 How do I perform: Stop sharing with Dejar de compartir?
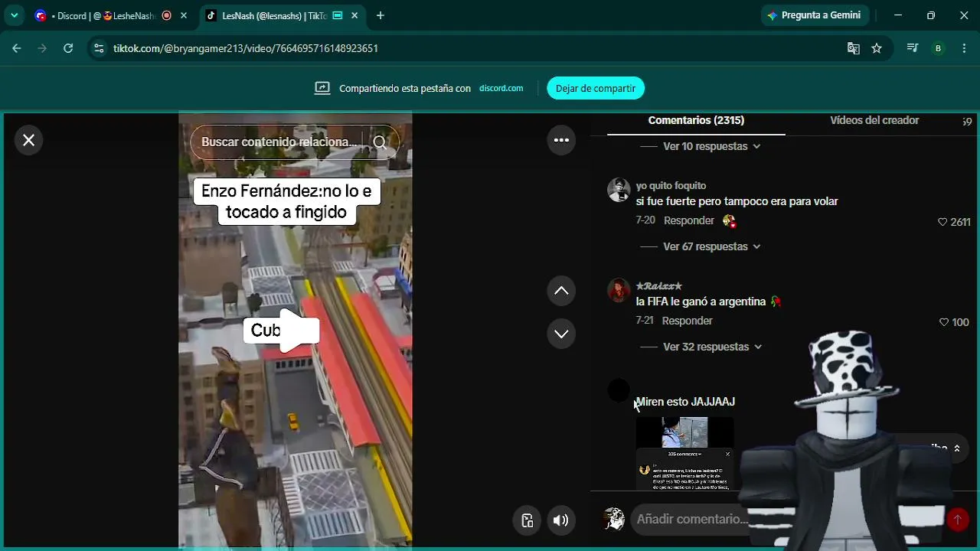pos(596,88)
